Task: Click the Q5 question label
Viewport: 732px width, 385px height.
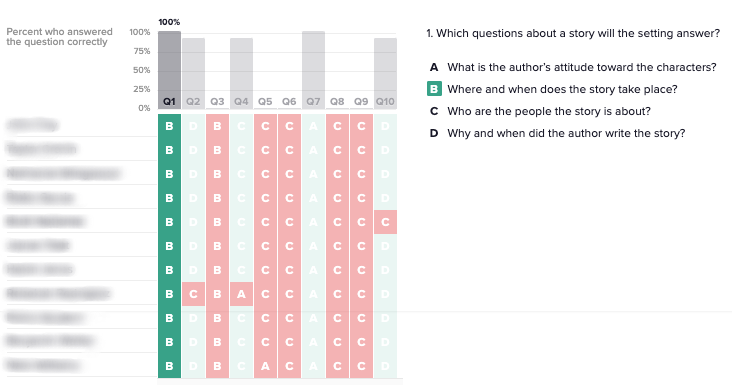Action: [265, 101]
